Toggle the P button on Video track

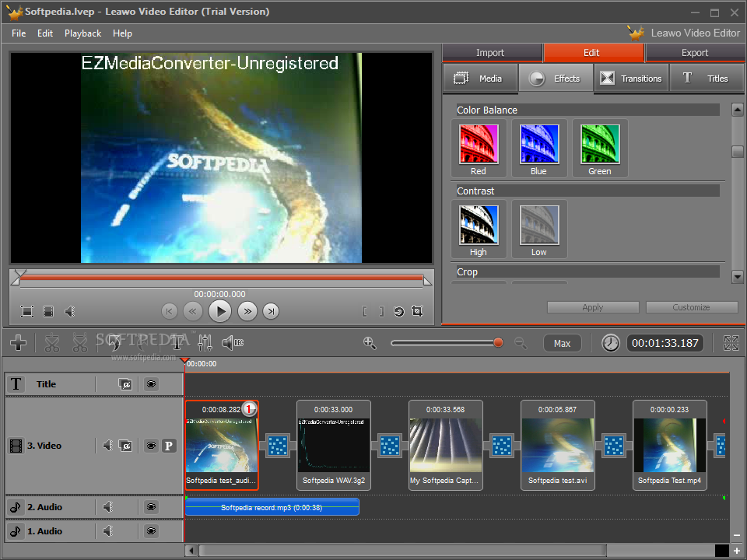click(169, 446)
